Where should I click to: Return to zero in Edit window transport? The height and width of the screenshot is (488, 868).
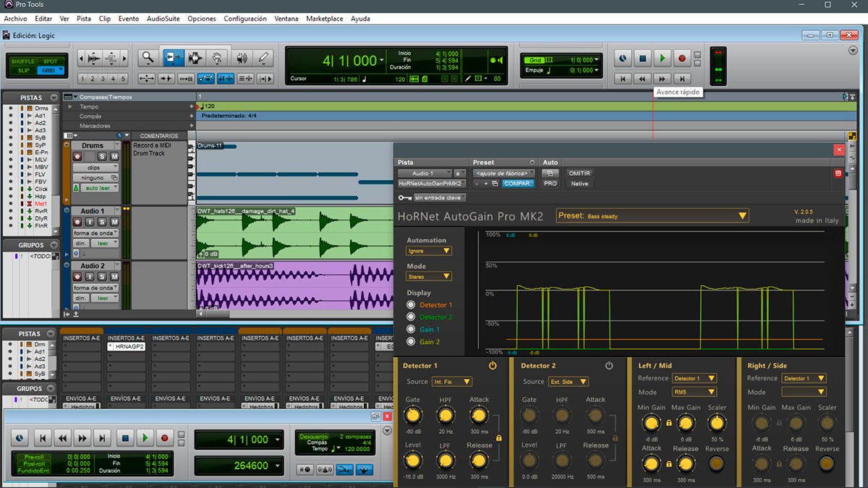point(623,78)
